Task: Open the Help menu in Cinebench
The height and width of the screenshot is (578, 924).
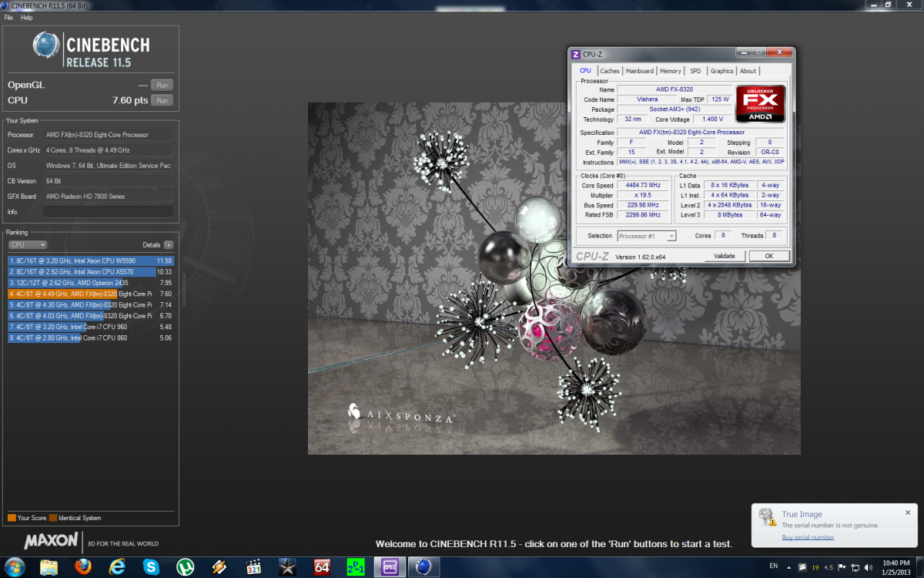Action: pos(27,17)
